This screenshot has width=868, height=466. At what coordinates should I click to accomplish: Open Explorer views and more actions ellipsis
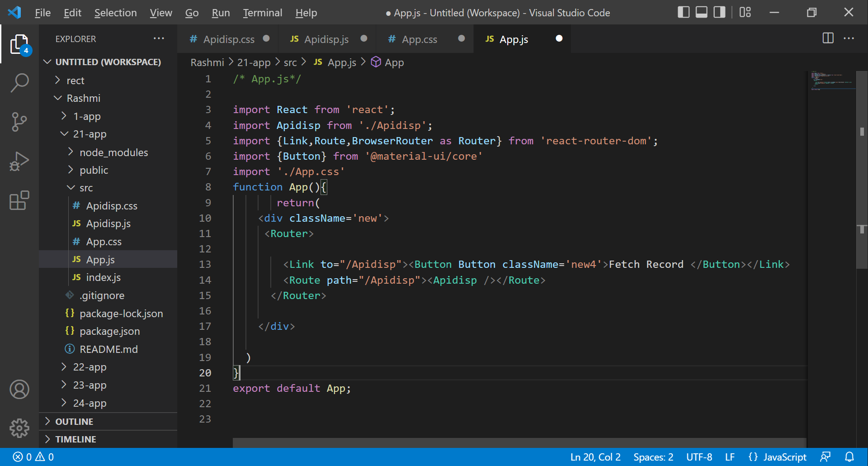(x=159, y=38)
